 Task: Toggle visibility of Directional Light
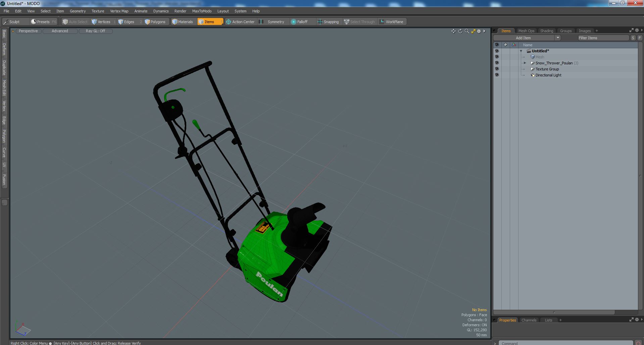497,75
